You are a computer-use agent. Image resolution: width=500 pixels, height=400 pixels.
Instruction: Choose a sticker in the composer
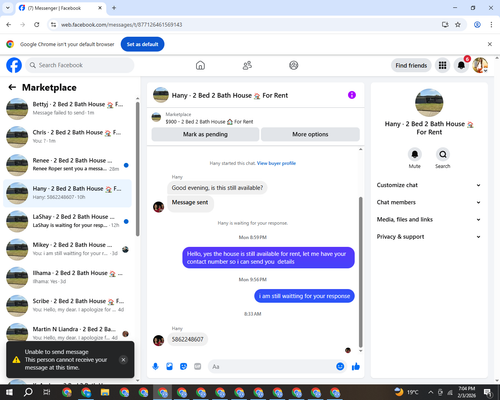click(x=183, y=367)
